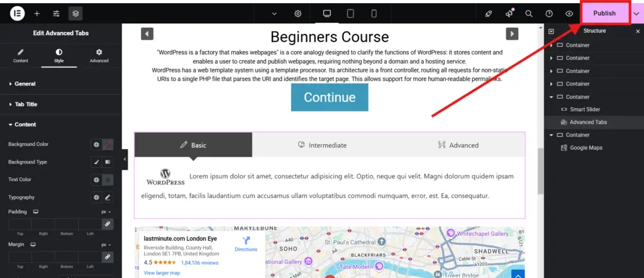This screenshot has height=278, width=644.
Task: Toggle padding linked values icon
Action: 108,224
